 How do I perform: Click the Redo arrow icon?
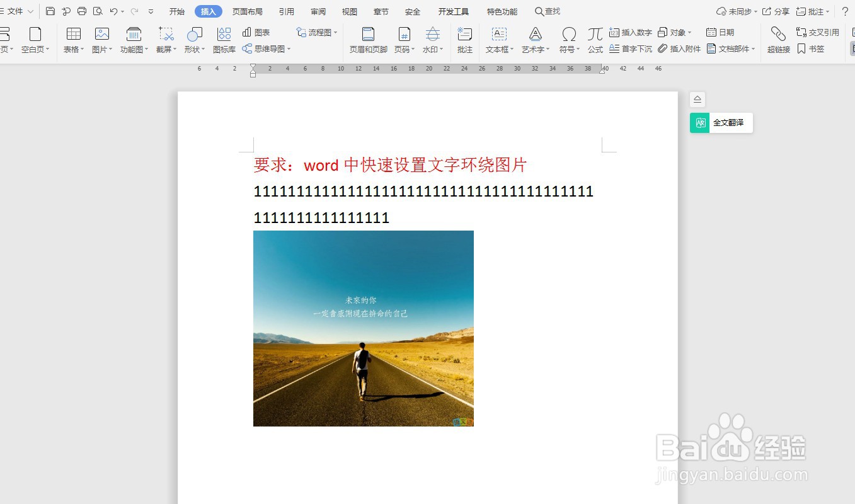134,11
